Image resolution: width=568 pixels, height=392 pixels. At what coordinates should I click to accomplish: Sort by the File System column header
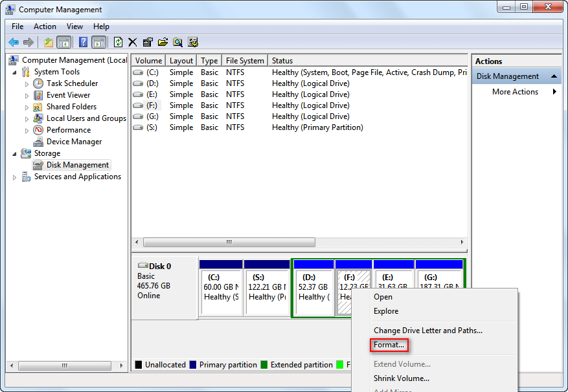[x=245, y=61]
